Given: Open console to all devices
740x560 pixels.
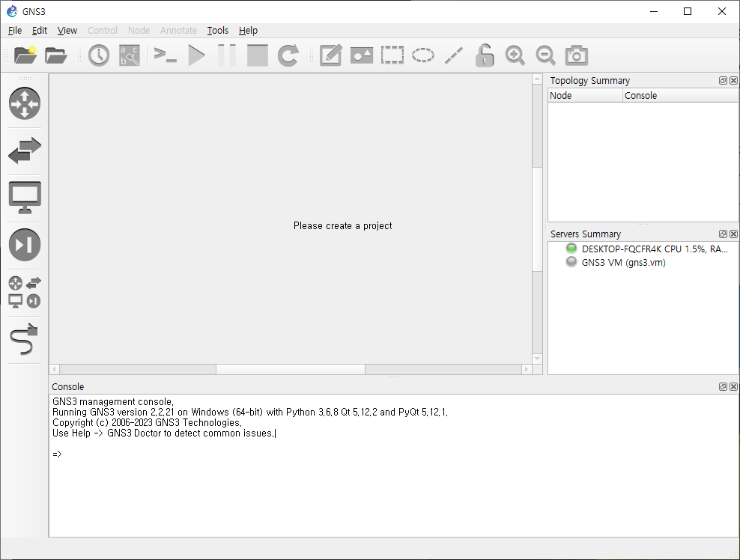Looking at the screenshot, I should click(x=166, y=55).
